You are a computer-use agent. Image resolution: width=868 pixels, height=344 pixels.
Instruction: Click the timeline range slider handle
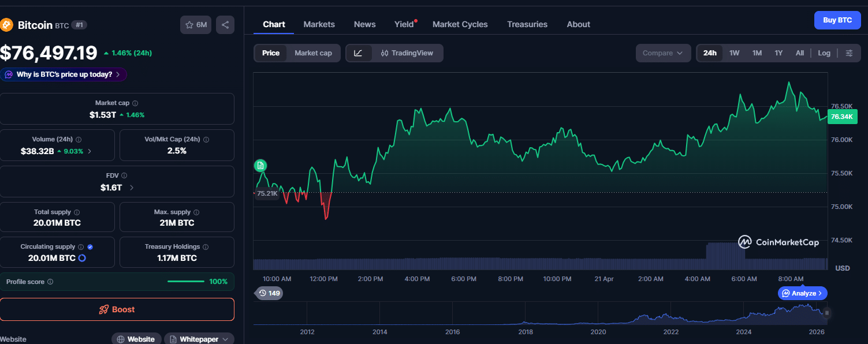point(826,313)
